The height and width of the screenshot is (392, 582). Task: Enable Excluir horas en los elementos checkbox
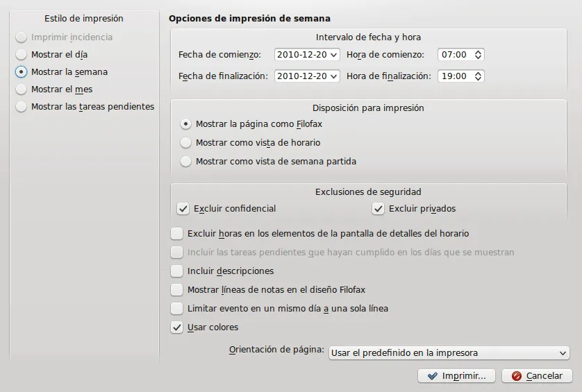point(176,234)
